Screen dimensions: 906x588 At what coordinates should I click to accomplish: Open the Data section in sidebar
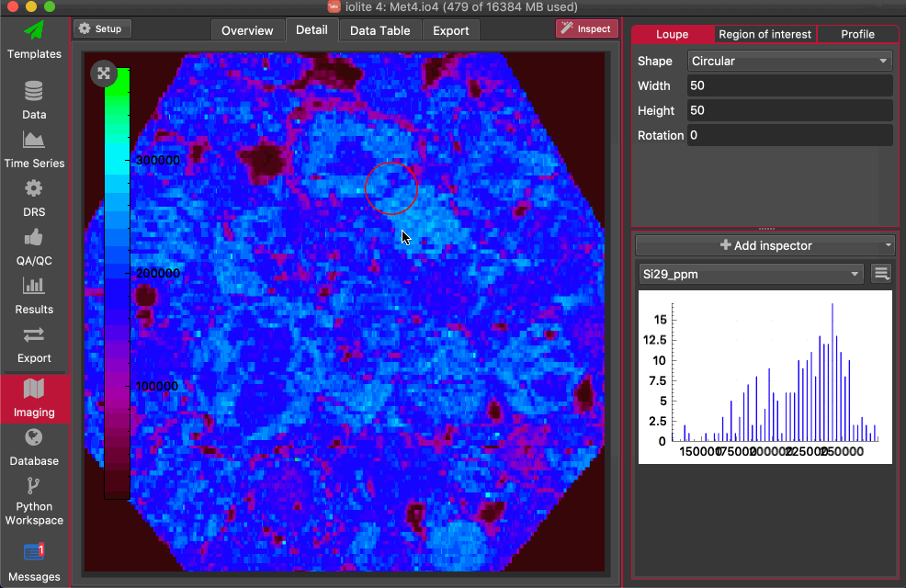point(34,100)
